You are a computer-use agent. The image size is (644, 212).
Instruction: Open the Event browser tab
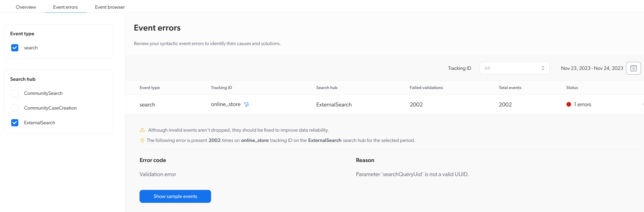[x=110, y=7]
